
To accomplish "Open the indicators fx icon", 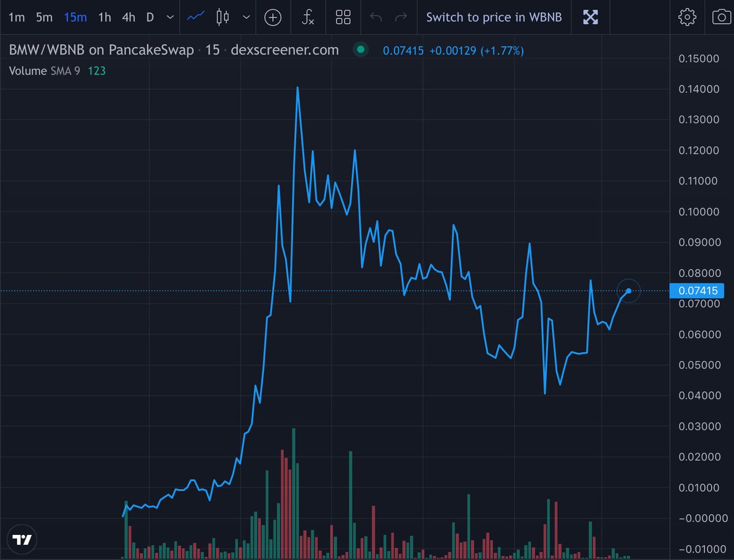I will [x=308, y=17].
